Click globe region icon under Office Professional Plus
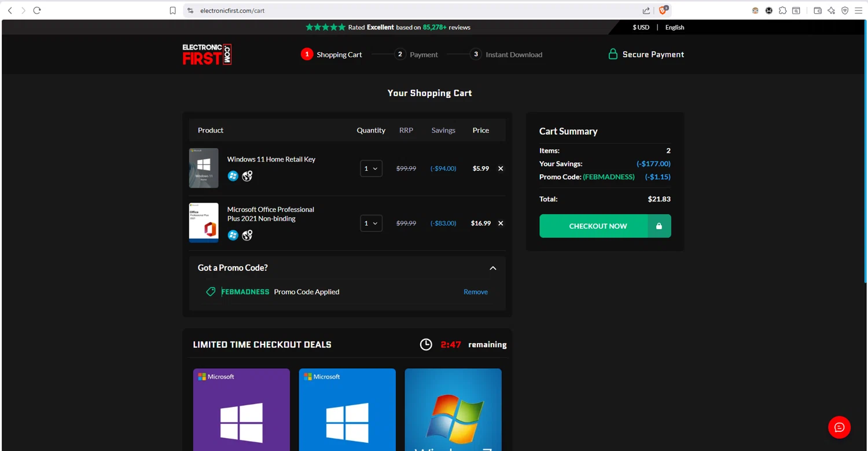The image size is (868, 451). coord(247,235)
